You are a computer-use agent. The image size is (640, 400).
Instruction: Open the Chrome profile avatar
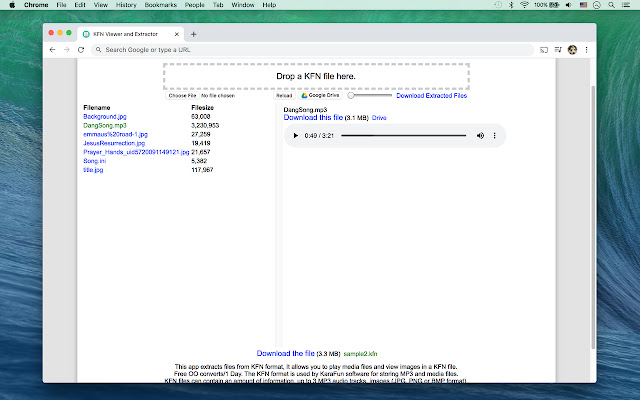(x=572, y=50)
